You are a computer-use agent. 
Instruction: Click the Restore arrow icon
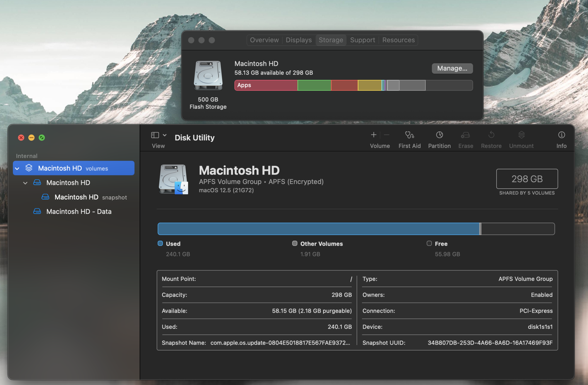coord(491,135)
